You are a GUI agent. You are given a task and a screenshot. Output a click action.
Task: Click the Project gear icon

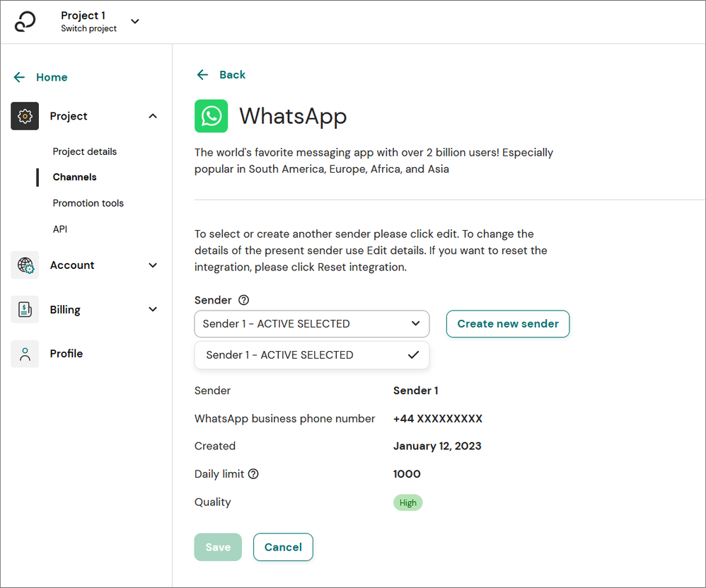pos(25,116)
